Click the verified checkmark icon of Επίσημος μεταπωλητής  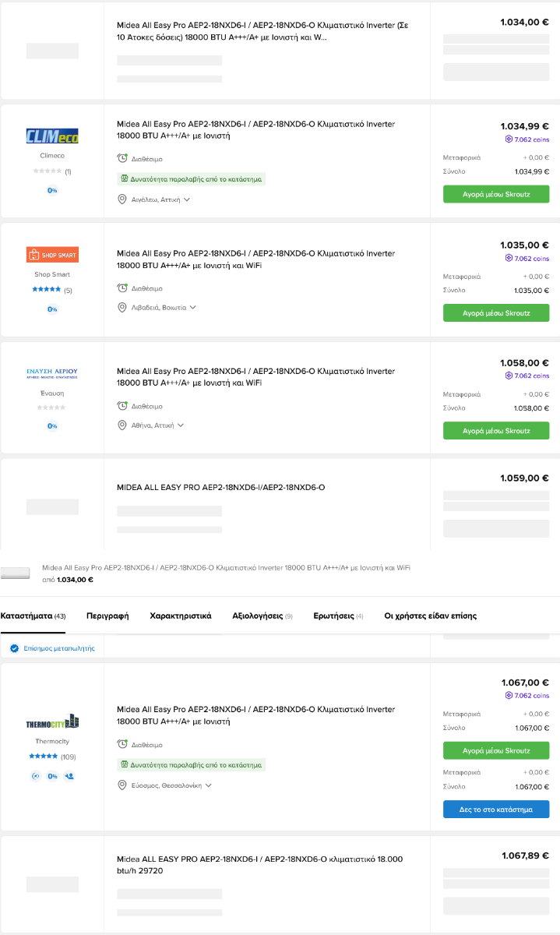[x=15, y=648]
